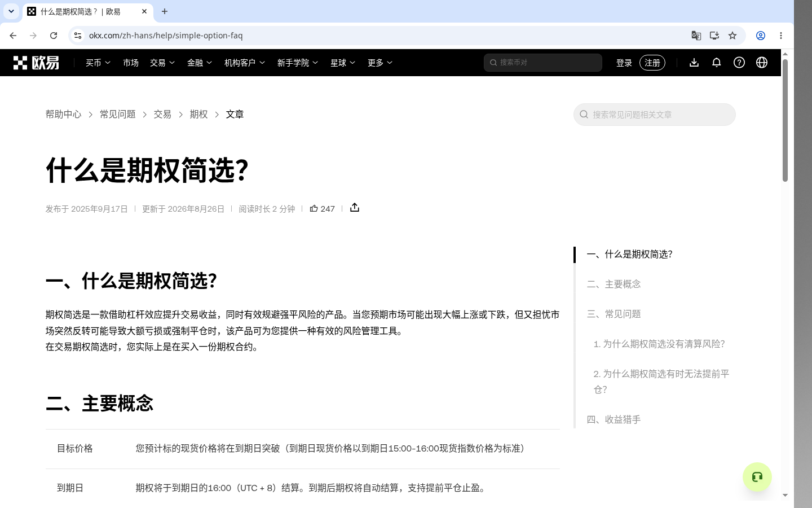
Task: Close the 什么是期权简选 browser tab
Action: tap(144, 11)
